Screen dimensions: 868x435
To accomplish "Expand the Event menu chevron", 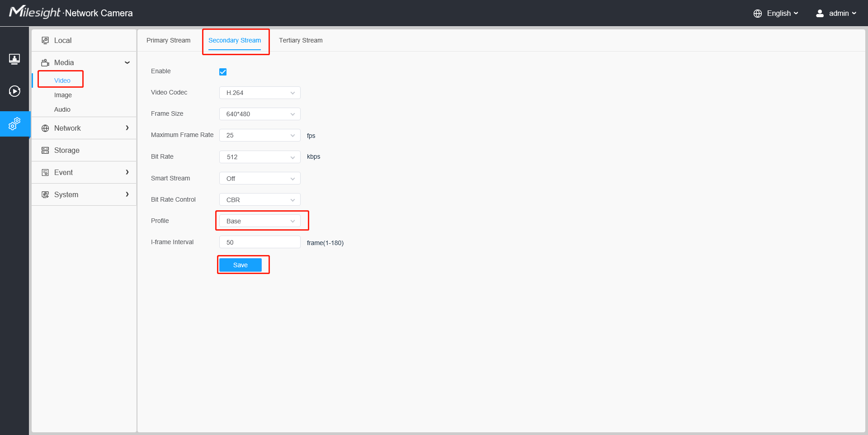I will (x=127, y=172).
